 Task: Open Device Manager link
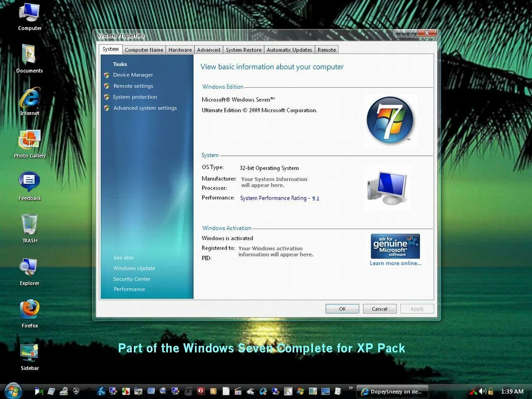[x=133, y=75]
